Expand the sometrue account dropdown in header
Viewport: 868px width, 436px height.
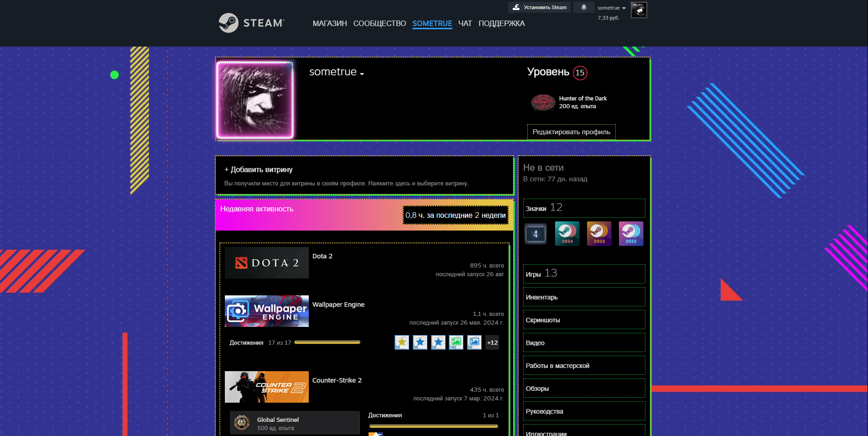tap(612, 8)
